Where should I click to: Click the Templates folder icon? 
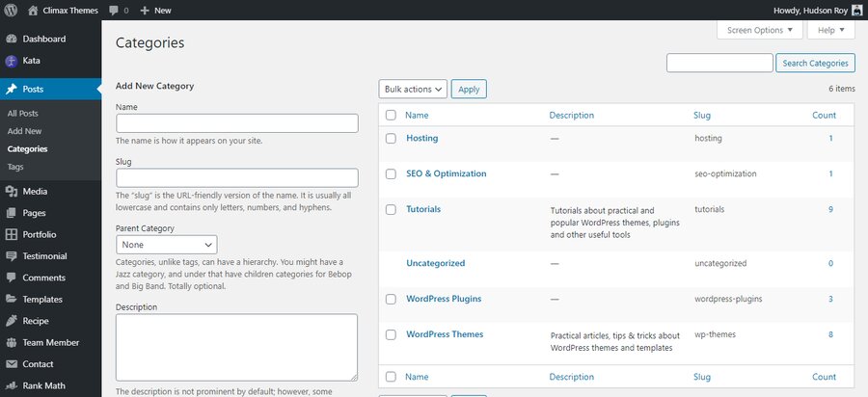(x=11, y=299)
